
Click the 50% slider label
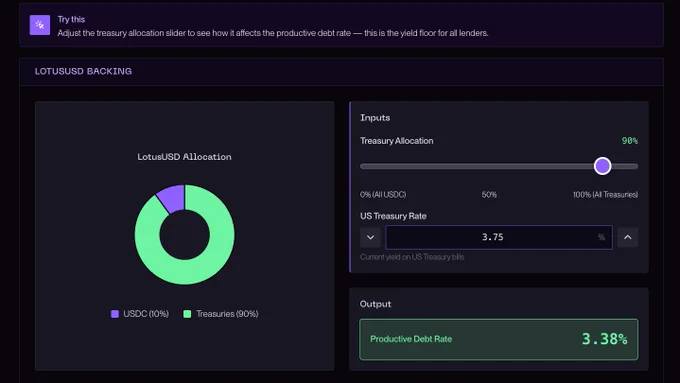[489, 194]
